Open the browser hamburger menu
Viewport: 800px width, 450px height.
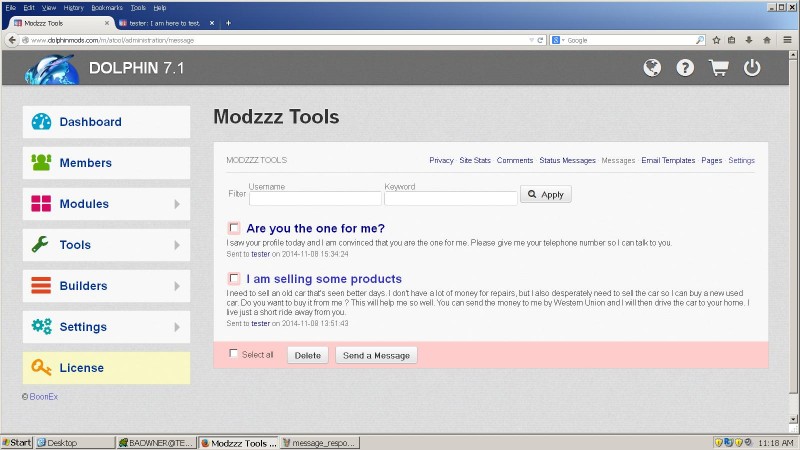787,40
